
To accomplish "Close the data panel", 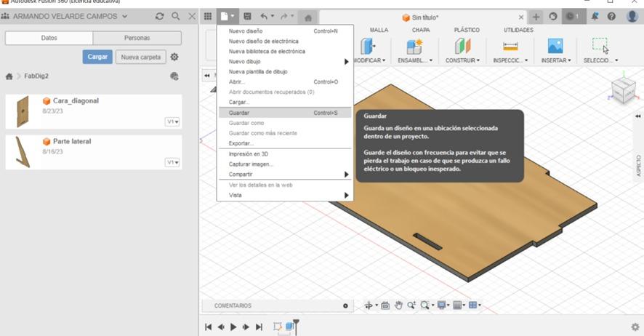I will 192,17.
